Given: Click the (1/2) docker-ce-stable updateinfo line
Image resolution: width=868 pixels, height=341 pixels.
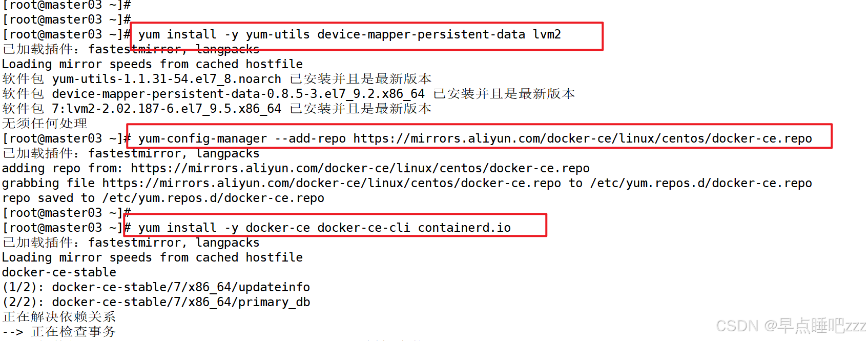Looking at the screenshot, I should pyautogui.click(x=156, y=287).
